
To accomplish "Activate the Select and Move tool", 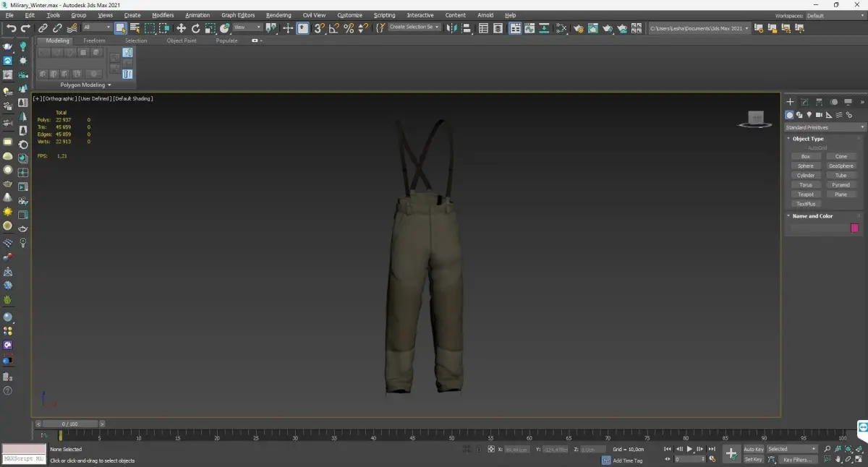I will [x=181, y=28].
